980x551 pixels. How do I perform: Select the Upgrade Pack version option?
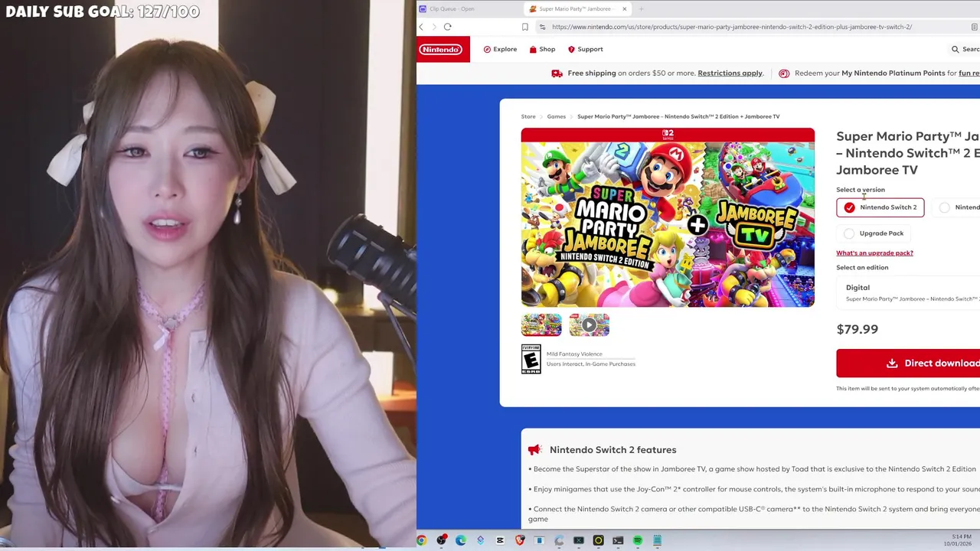(874, 233)
